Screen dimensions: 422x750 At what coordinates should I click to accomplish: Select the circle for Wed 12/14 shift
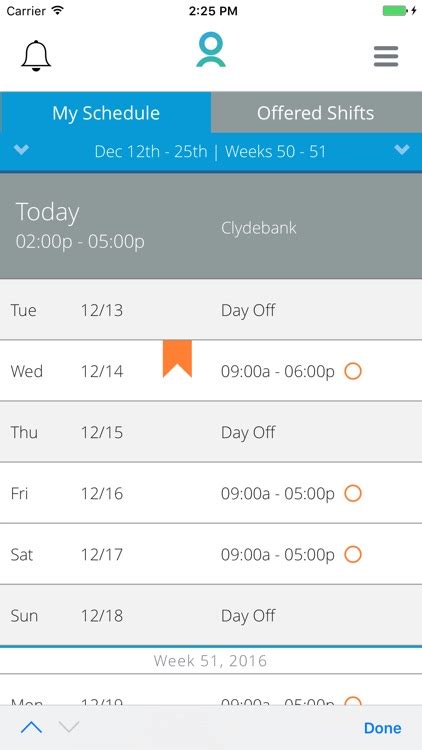(x=353, y=371)
